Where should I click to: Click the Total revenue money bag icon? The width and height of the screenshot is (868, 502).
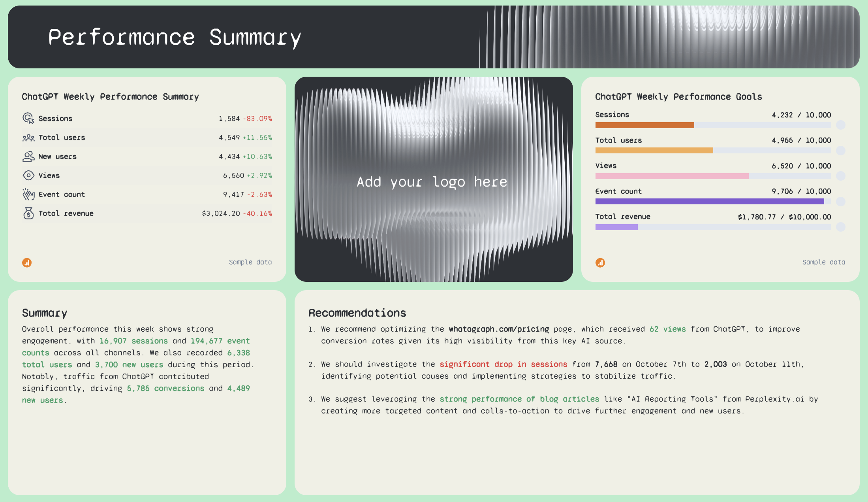point(28,213)
